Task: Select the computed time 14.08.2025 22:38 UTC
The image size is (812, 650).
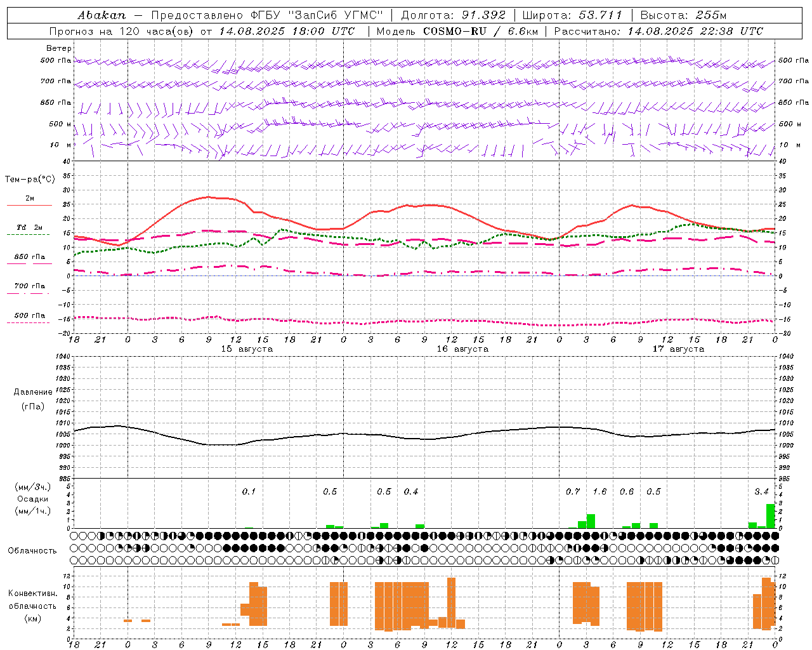Action: pyautogui.click(x=695, y=31)
